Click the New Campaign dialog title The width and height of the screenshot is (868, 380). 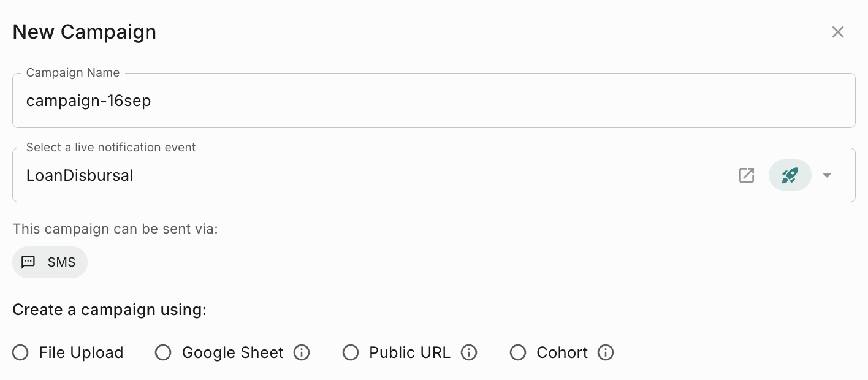click(85, 32)
